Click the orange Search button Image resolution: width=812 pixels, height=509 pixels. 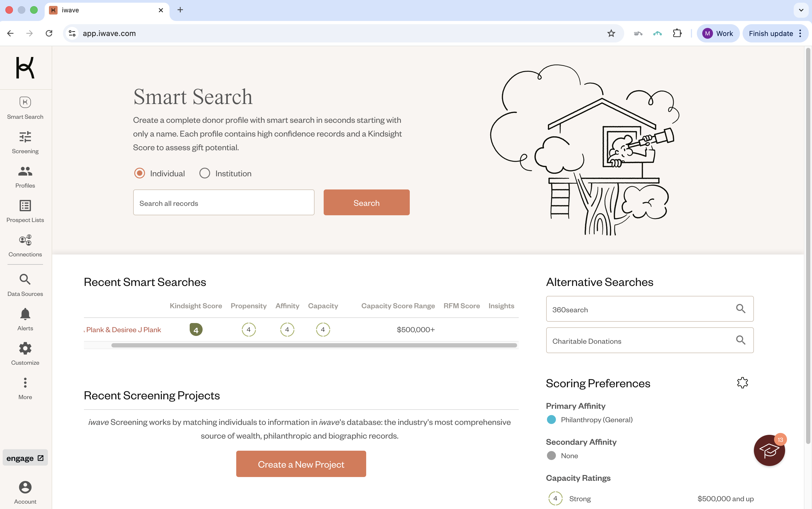click(366, 203)
